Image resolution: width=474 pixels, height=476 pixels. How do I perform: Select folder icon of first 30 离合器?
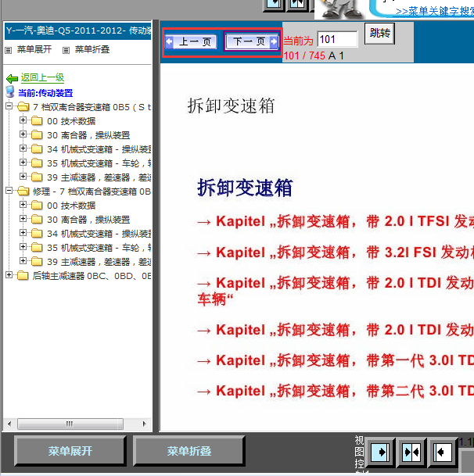(x=37, y=134)
